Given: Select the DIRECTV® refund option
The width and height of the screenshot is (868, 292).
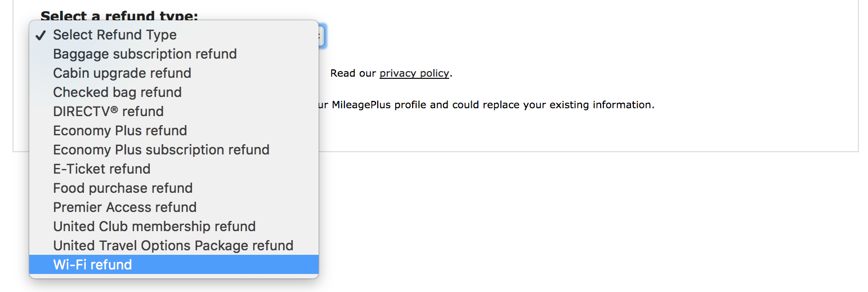Looking at the screenshot, I should tap(108, 112).
